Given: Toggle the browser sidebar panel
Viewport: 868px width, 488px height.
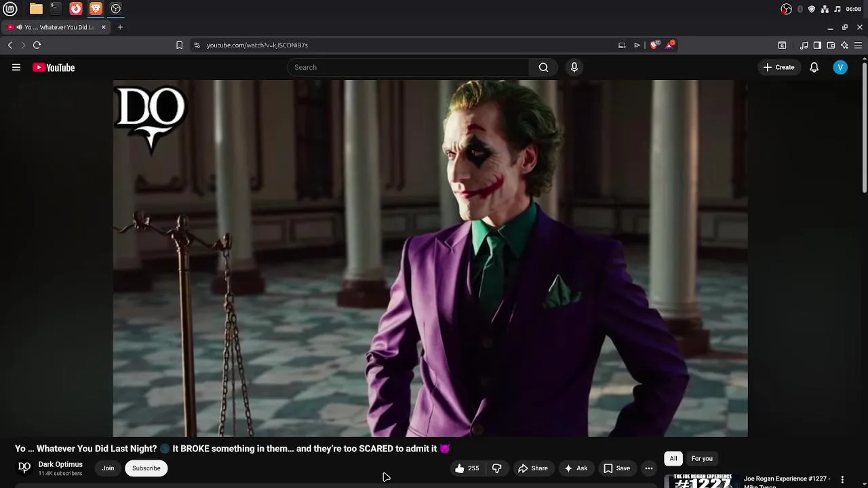Looking at the screenshot, I should 817,45.
